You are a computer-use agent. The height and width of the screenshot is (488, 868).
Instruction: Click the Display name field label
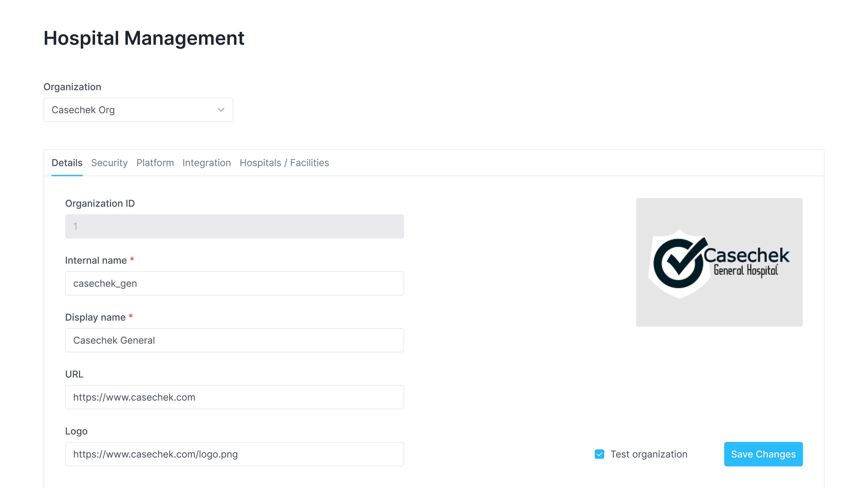[x=95, y=317]
